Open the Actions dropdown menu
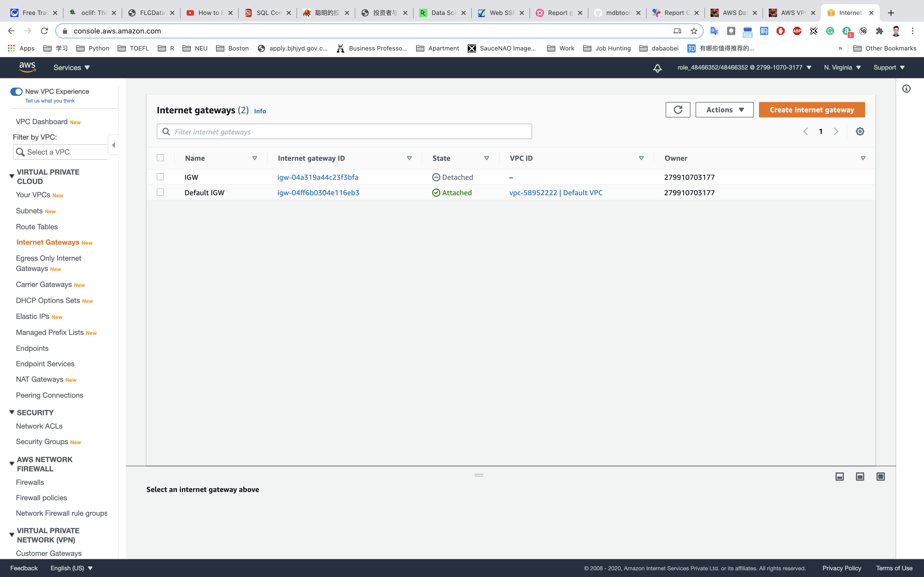The height and width of the screenshot is (577, 924). [724, 110]
